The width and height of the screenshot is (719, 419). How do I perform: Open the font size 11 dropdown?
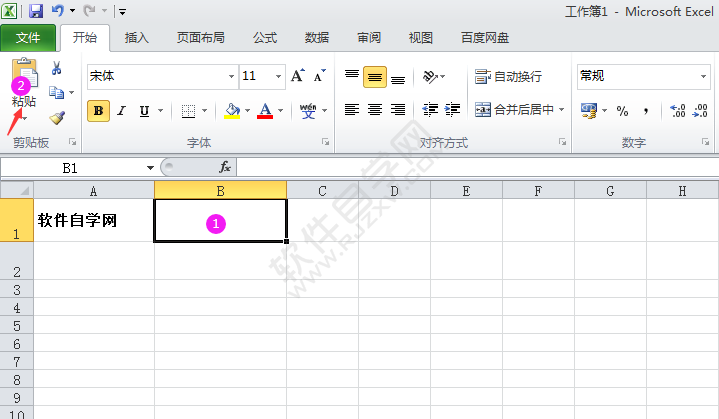tap(278, 76)
